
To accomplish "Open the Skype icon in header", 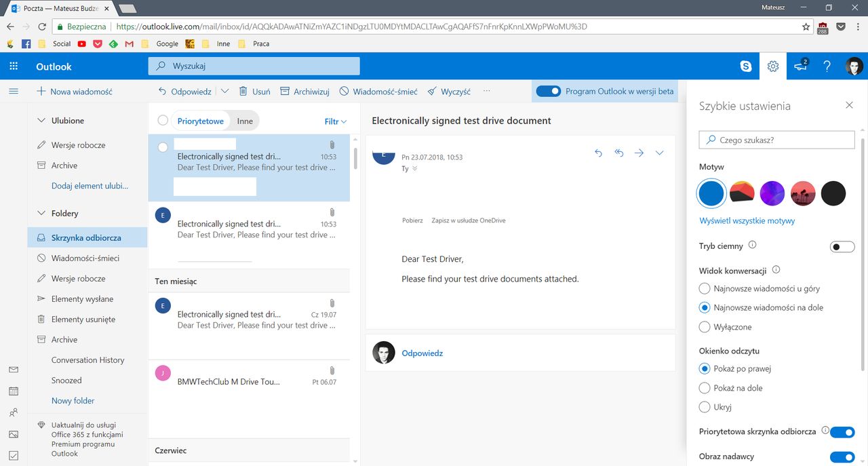I will point(746,66).
